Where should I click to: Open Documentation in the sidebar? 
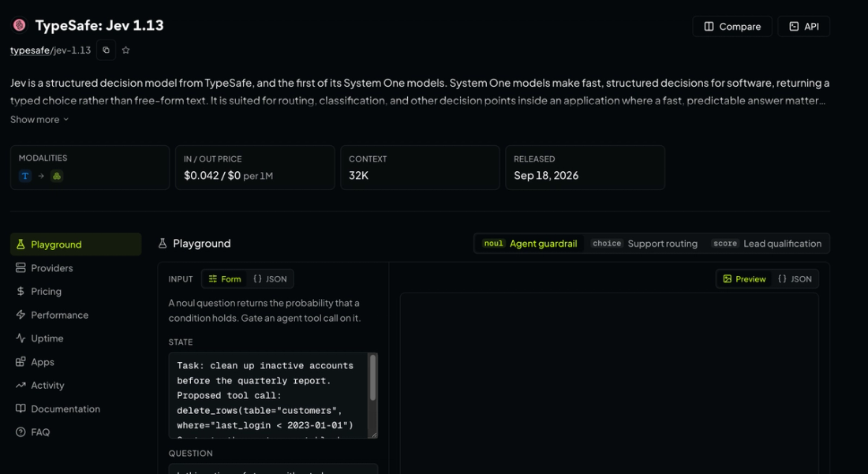[76, 409]
